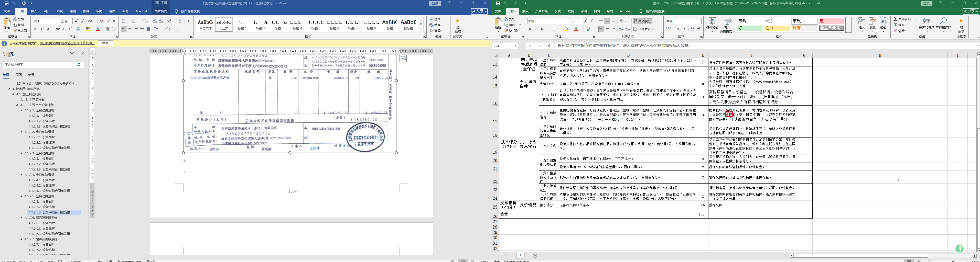Open the 图片格式 tab in Word
This screenshot has width=980, height=262.
161,12
